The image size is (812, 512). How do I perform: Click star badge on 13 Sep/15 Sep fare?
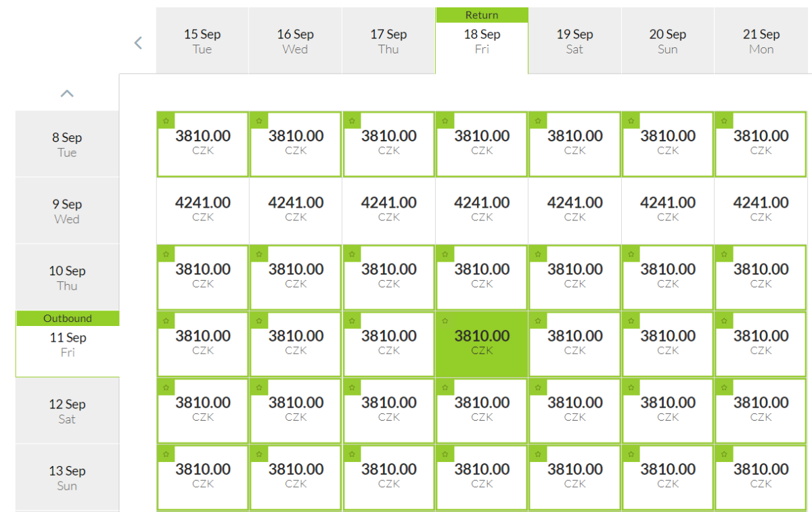point(166,455)
